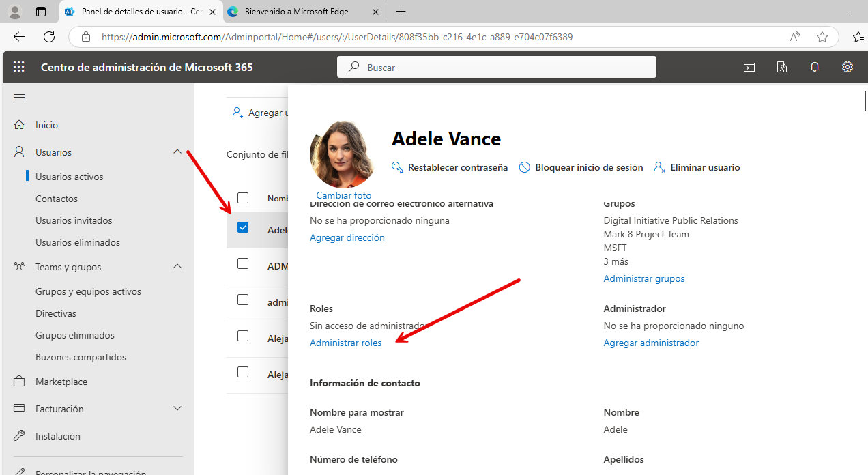Click the Inicio home icon

19,125
